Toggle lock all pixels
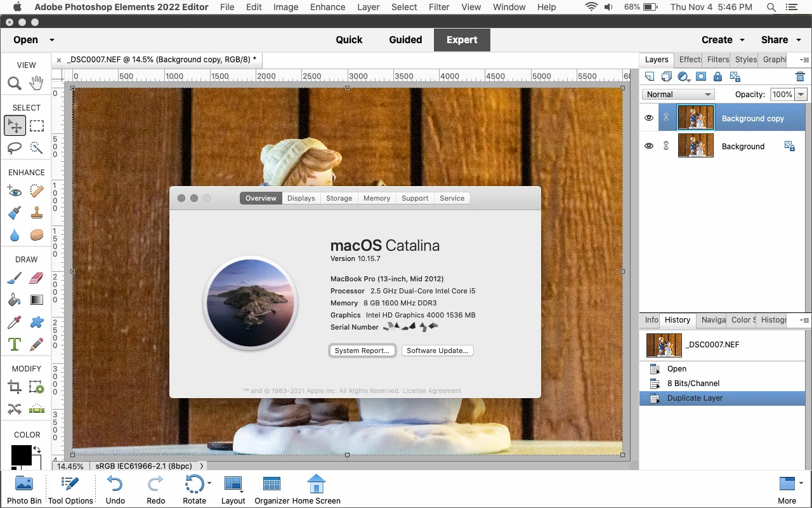 [717, 77]
